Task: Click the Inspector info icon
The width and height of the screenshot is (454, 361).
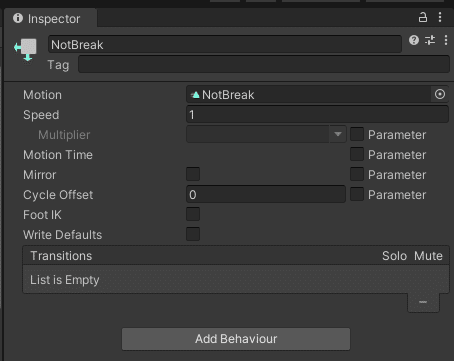Action: [x=18, y=18]
